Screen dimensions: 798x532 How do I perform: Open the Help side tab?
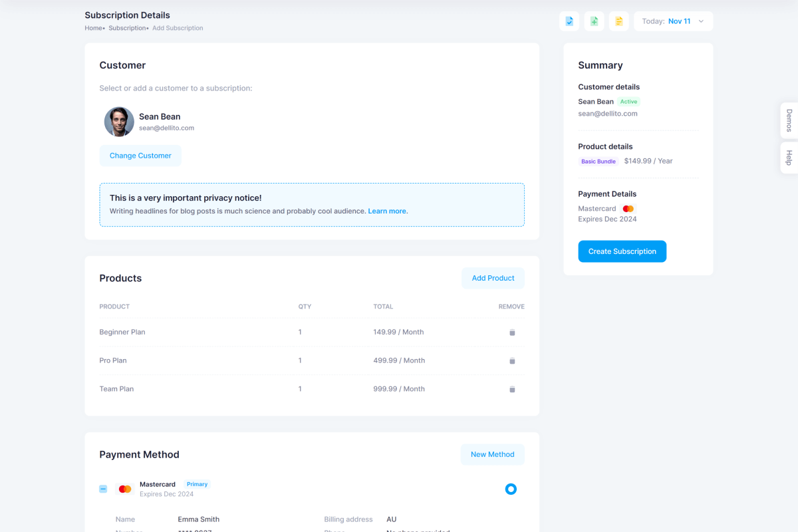[789, 158]
